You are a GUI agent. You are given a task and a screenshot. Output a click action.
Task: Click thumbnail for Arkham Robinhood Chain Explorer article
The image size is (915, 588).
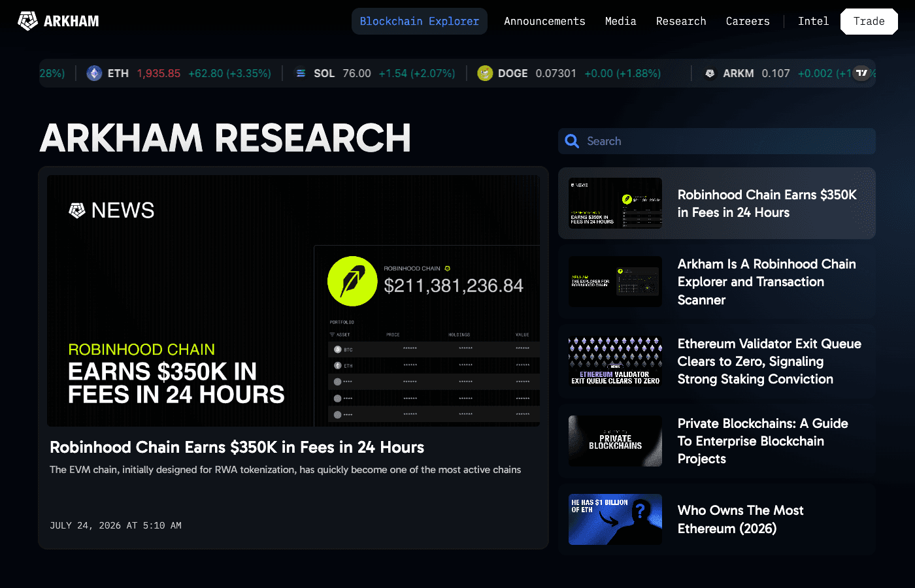(615, 282)
